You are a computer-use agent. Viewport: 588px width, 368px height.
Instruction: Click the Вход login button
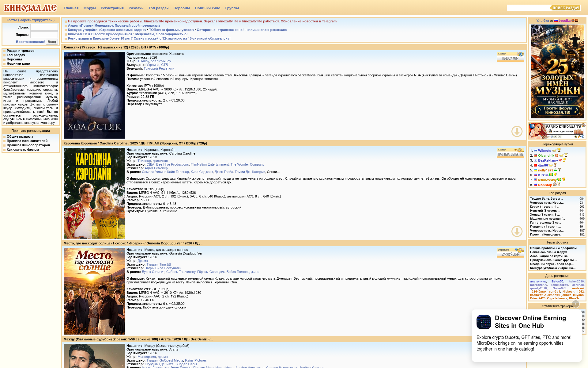[x=52, y=42]
